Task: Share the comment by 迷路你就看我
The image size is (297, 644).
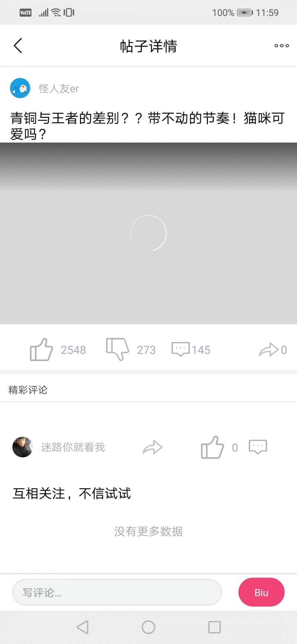Action: click(x=153, y=447)
